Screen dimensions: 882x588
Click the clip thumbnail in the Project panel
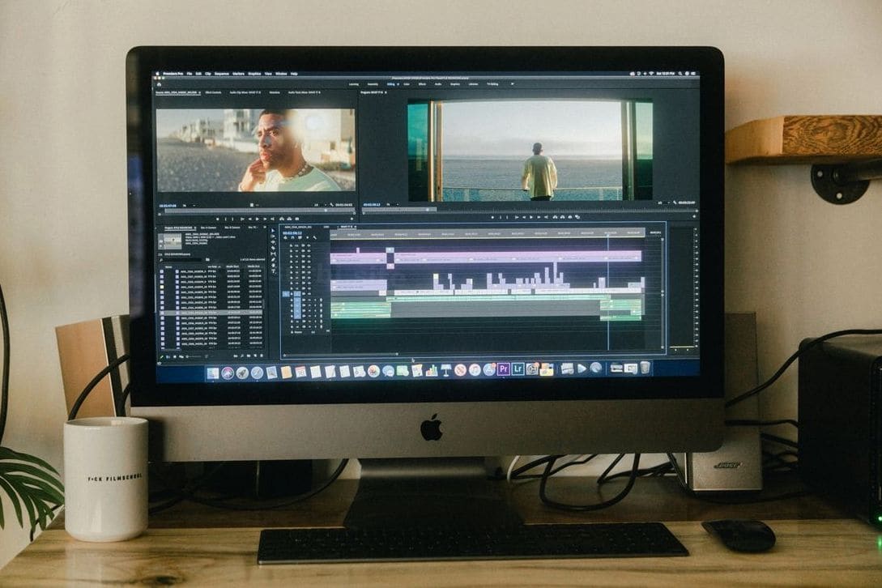coord(170,241)
